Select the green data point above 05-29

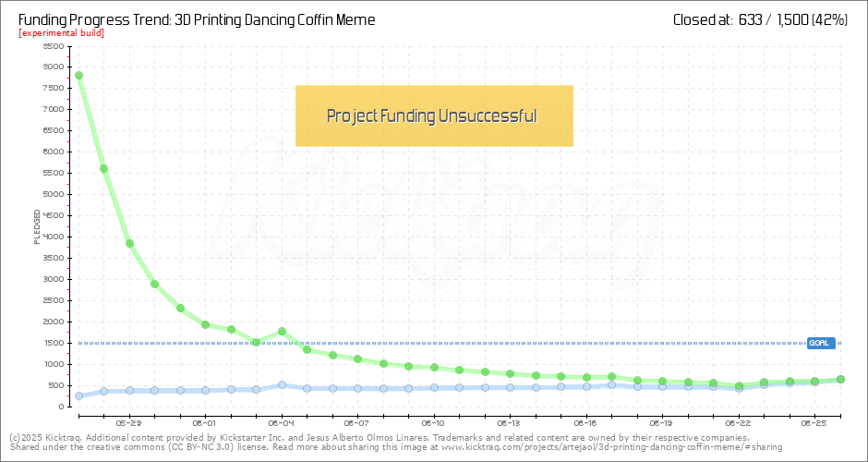(129, 243)
